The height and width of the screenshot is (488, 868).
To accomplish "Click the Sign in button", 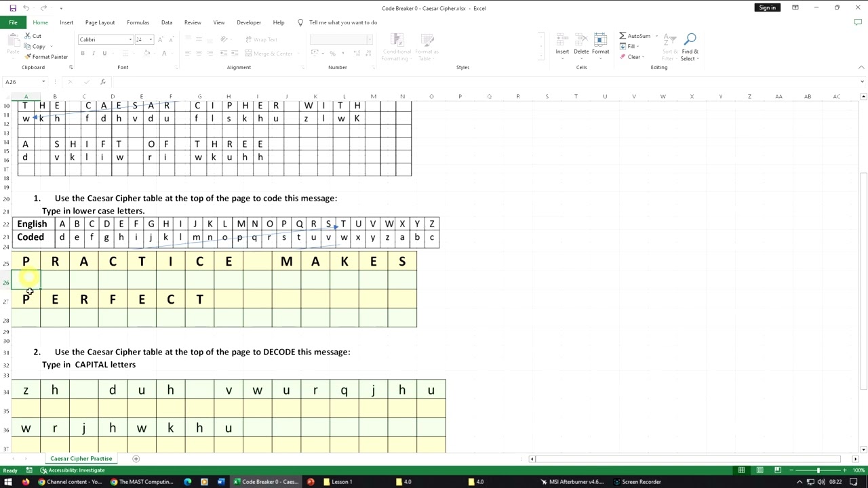I will pos(767,7).
